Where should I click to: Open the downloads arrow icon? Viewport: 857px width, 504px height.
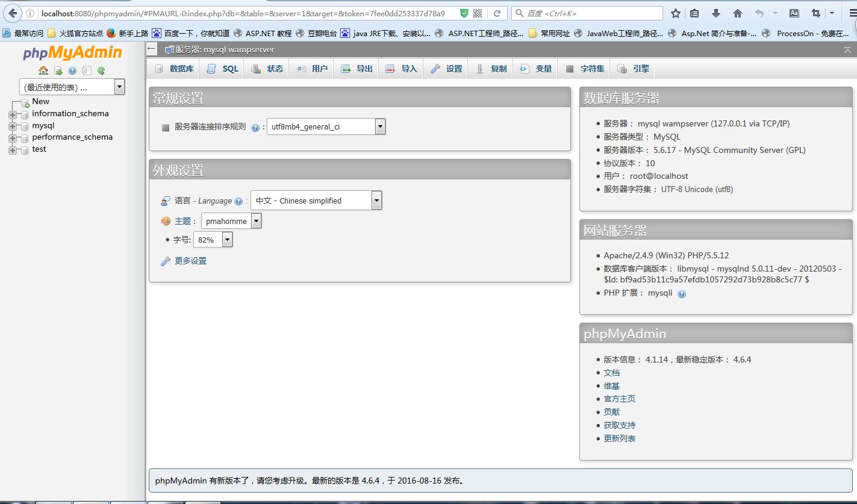pos(716,13)
